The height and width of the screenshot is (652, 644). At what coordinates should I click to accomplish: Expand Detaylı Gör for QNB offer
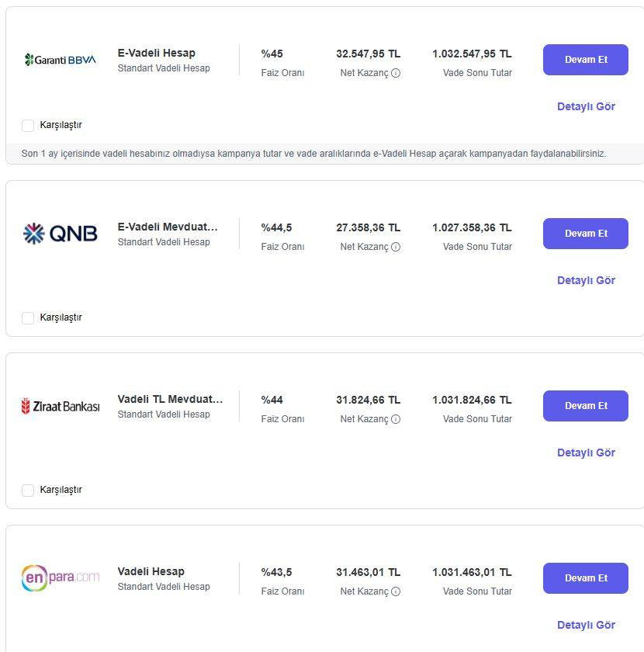586,281
